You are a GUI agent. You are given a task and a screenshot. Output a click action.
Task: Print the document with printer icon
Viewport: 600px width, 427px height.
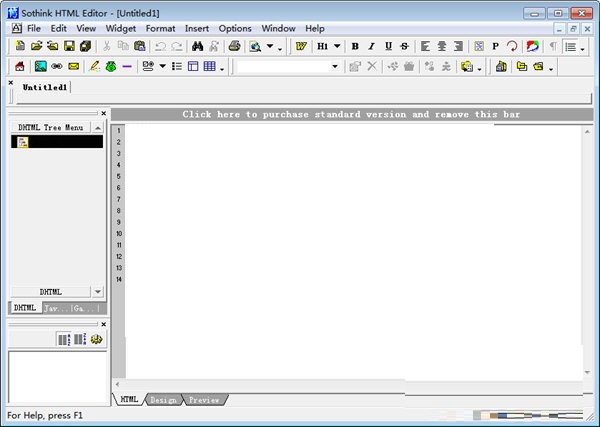(x=234, y=46)
